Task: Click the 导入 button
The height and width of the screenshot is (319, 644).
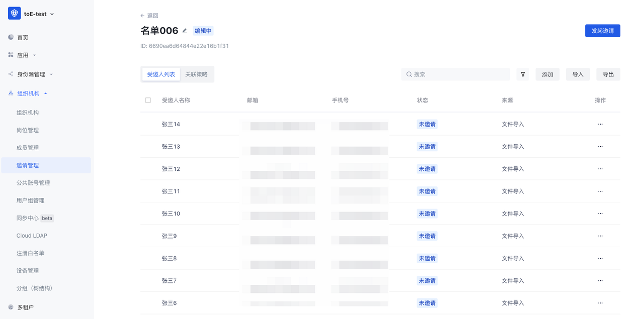Action: pyautogui.click(x=578, y=74)
